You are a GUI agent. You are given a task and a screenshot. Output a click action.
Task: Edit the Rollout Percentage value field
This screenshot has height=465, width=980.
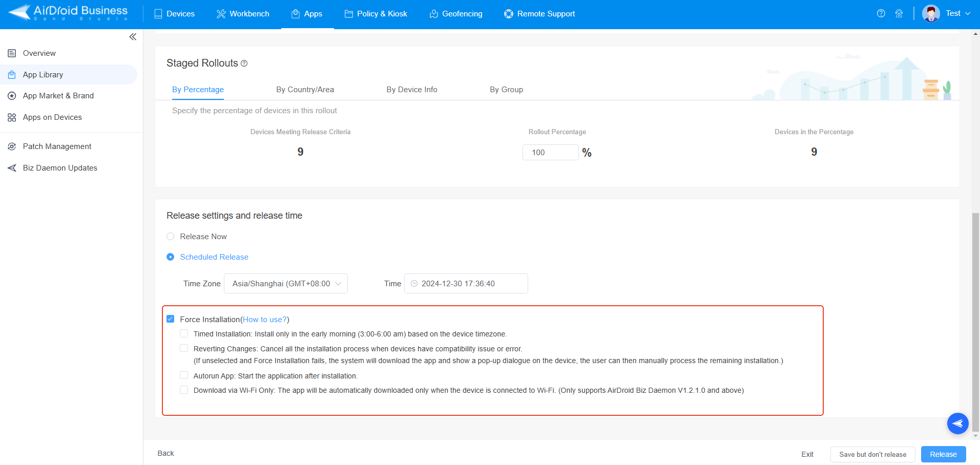550,152
